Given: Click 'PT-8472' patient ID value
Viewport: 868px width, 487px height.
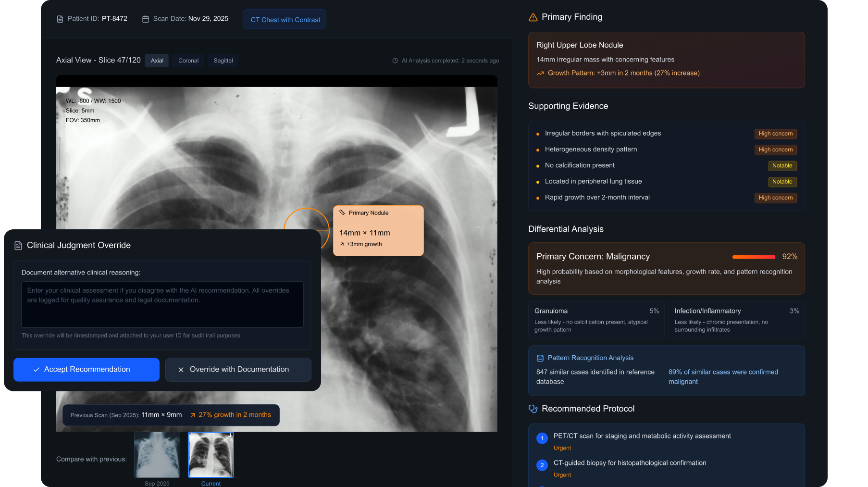Looking at the screenshot, I should (114, 19).
